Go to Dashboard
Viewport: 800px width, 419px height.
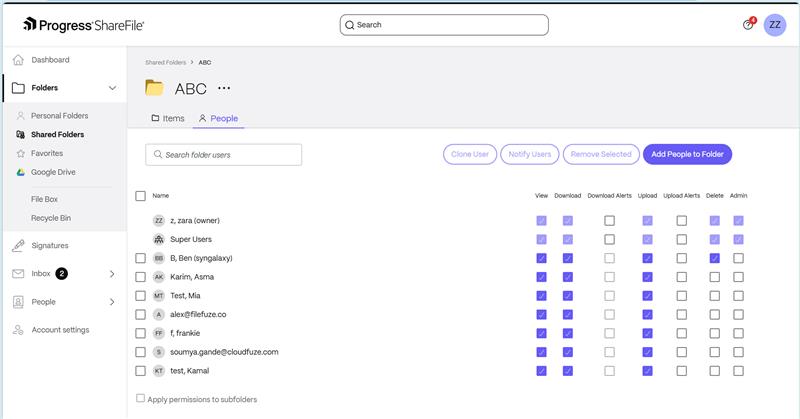pyautogui.click(x=50, y=60)
